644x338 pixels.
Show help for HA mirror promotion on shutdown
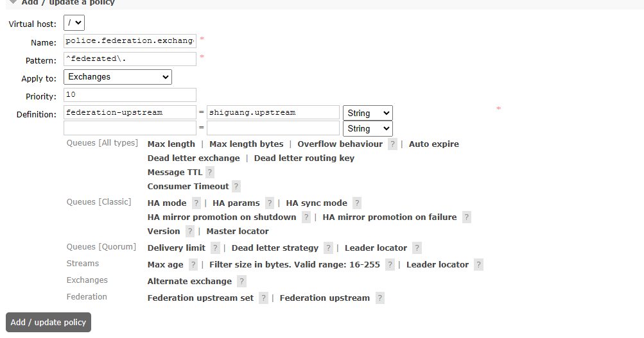[306, 217]
